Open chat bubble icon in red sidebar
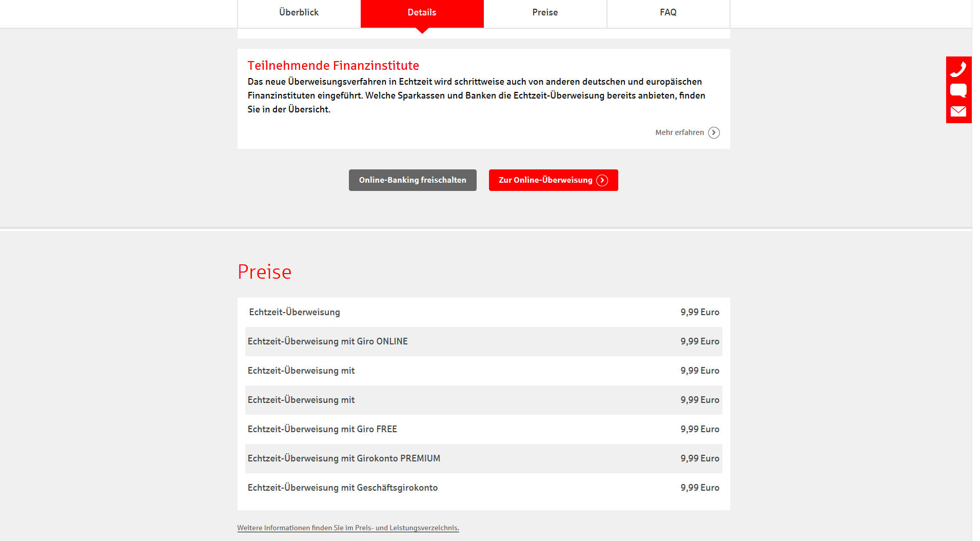This screenshot has height=541, width=980. [958, 90]
